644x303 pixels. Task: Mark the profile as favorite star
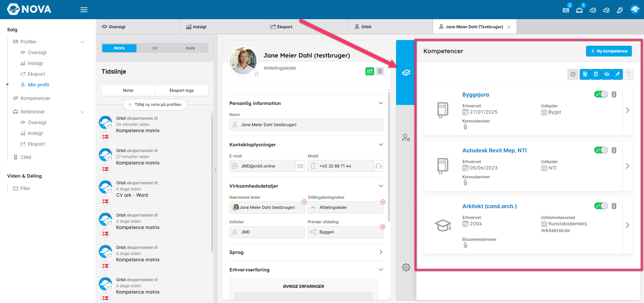tap(257, 74)
